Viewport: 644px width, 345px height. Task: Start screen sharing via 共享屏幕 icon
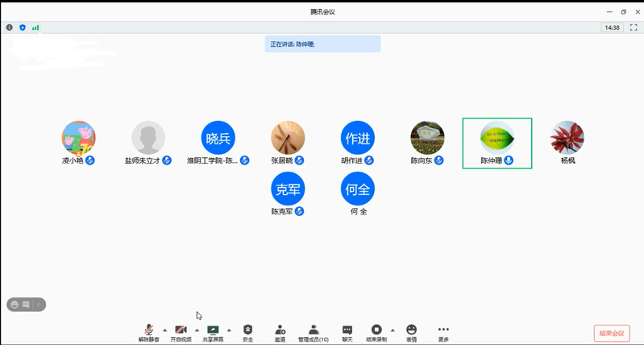click(x=213, y=332)
